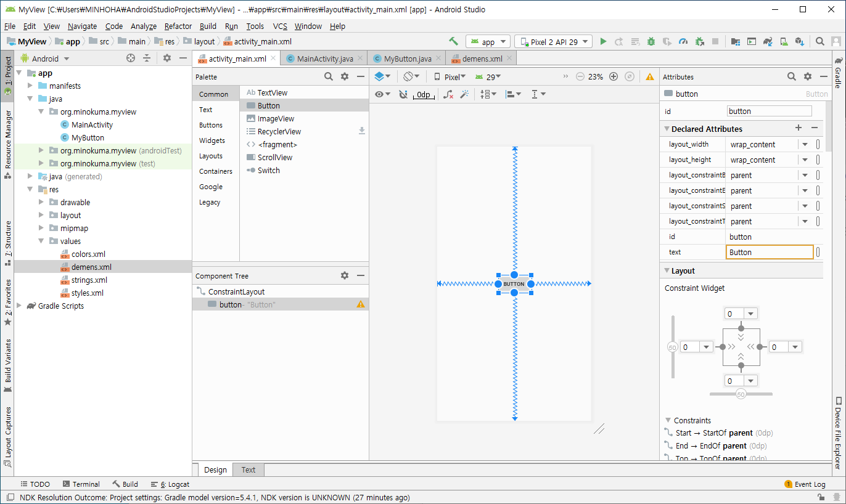This screenshot has height=504, width=846.
Task: Select Buttons category in Palette
Action: 211,125
